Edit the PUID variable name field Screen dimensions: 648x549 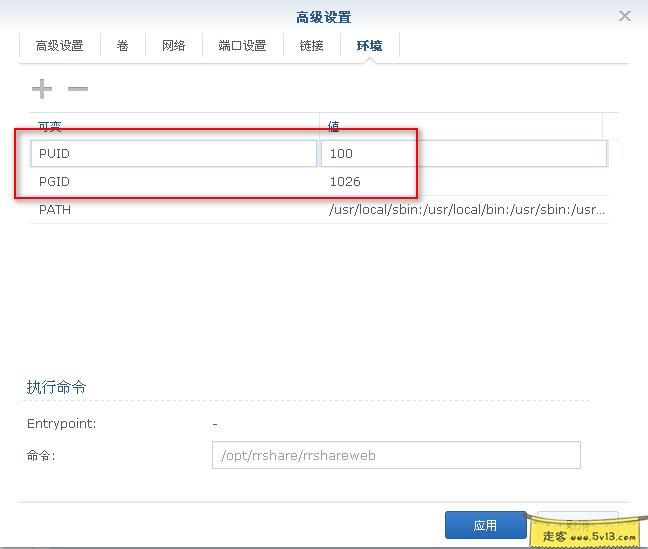pos(174,153)
